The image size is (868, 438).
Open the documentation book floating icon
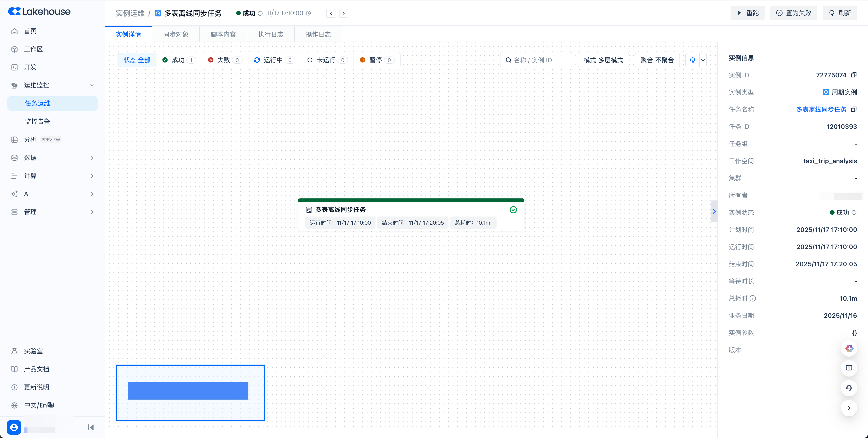click(849, 368)
